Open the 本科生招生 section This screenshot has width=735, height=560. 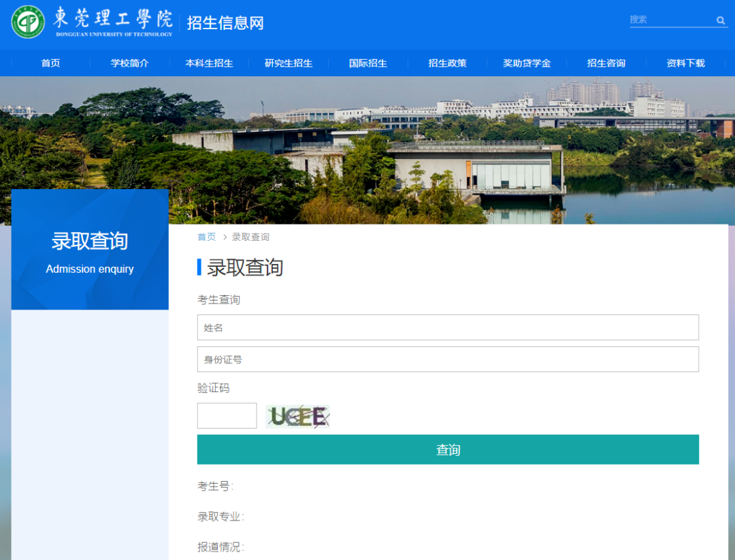(x=209, y=63)
